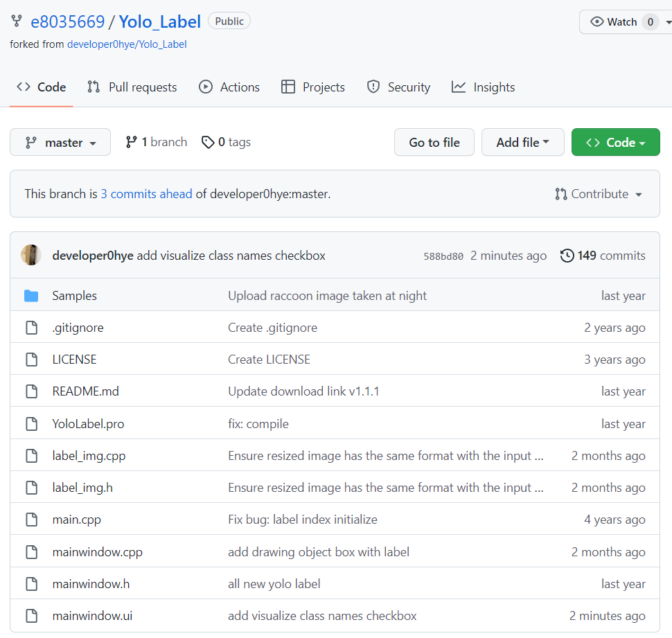Click 'Update download link v1.1.1' commit message
This screenshot has width=672, height=638.
pos(303,391)
